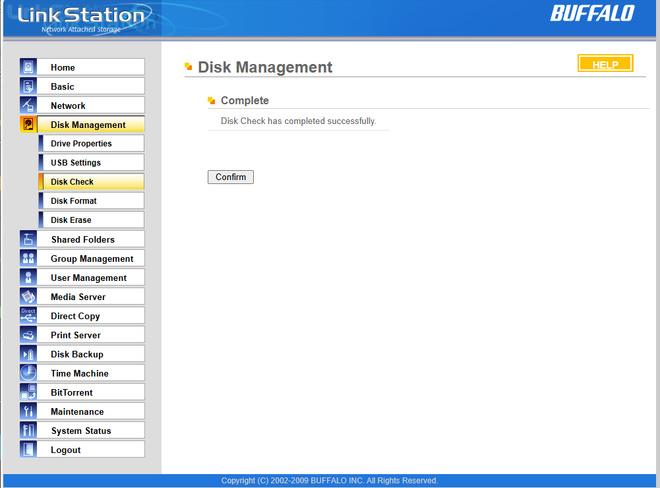Viewport: 660px width, 488px height.
Task: Click the Print Server printer icon
Action: point(28,335)
